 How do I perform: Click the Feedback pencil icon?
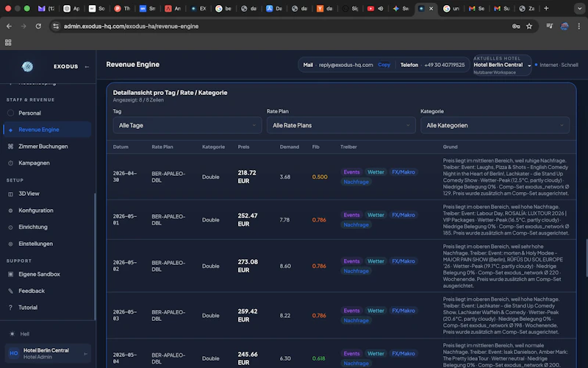pyautogui.click(x=10, y=291)
